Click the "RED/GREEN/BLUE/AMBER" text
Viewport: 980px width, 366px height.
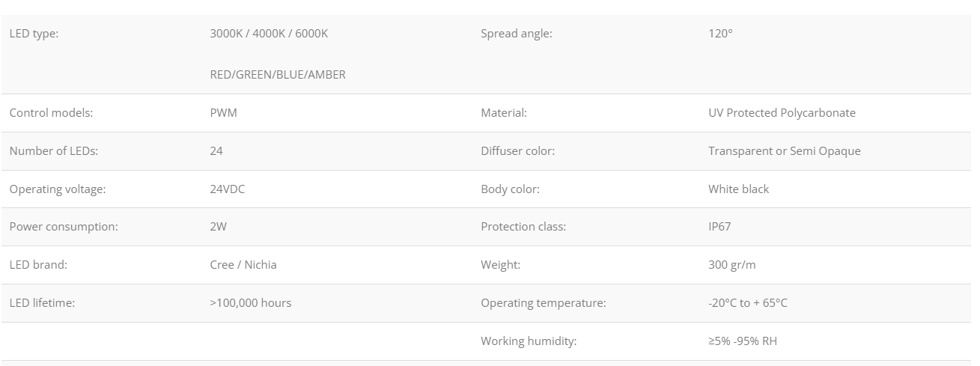[278, 75]
